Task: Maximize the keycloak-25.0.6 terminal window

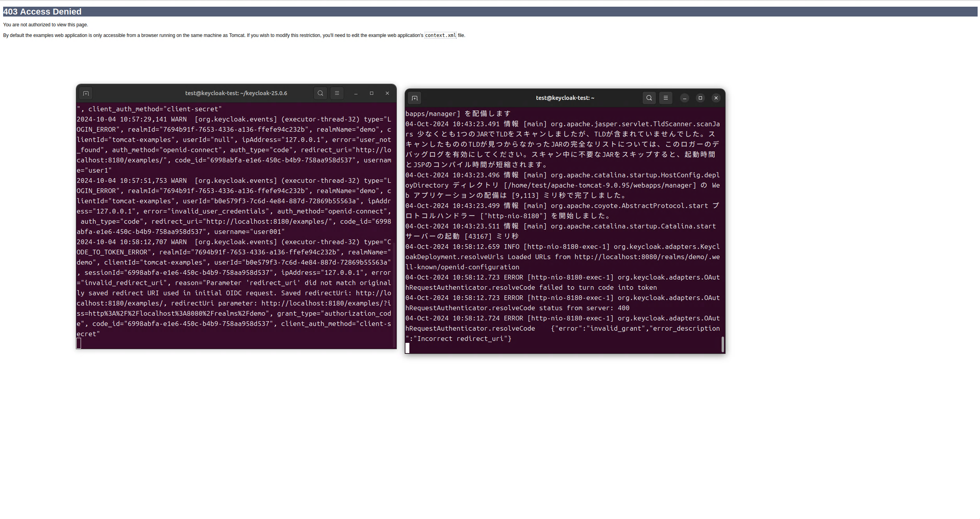Action: click(x=372, y=93)
